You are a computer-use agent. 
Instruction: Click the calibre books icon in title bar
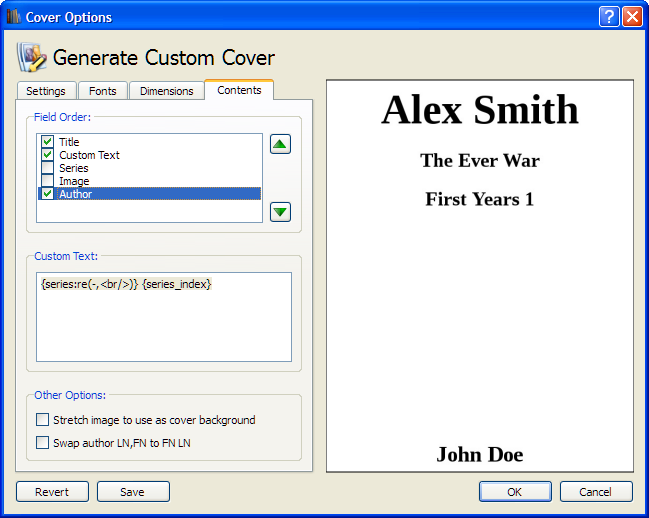[14, 17]
